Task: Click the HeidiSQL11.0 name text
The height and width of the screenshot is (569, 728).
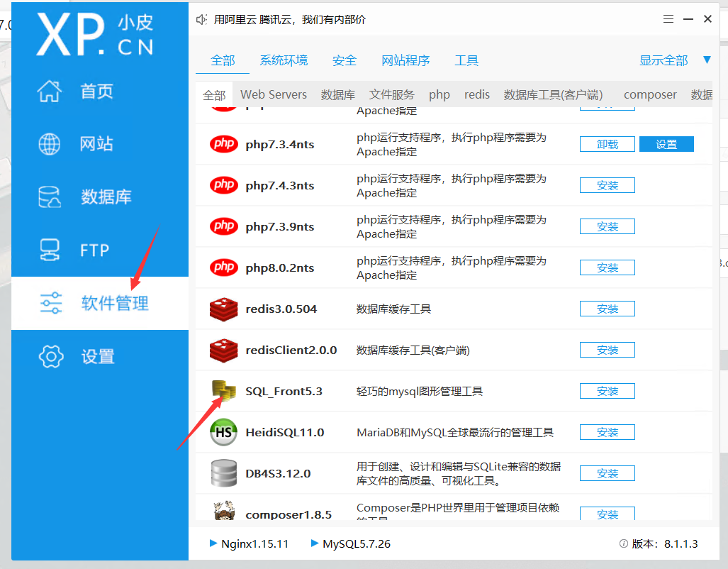Action: click(x=284, y=432)
